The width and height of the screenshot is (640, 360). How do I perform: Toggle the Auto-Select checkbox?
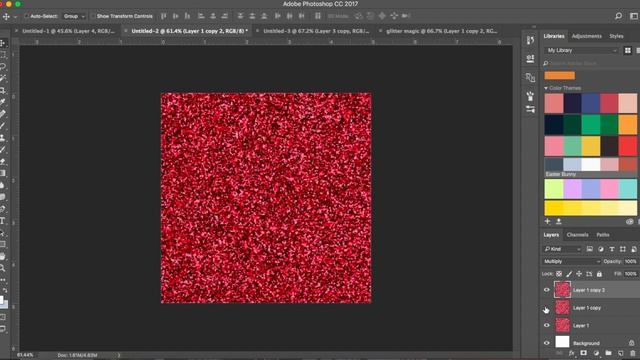tap(27, 16)
